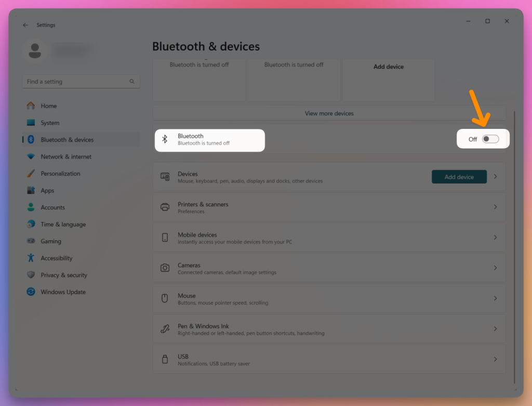Screen dimensions: 532x406
Task: Open Cameras settings
Action: 329,268
